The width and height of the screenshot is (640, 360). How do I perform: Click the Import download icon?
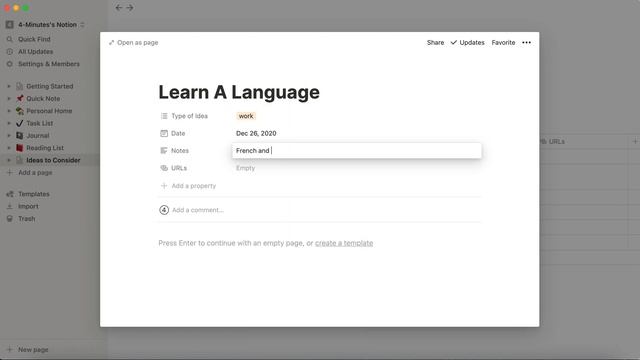10,206
